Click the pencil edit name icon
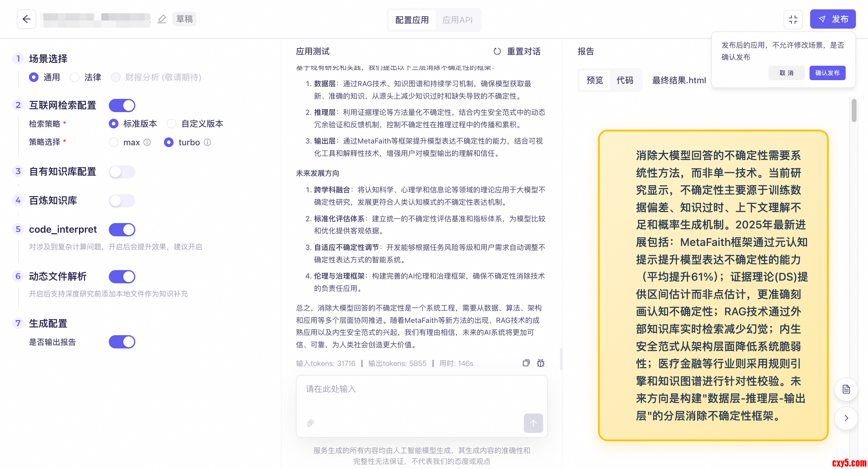The height and width of the screenshot is (469, 868). pyautogui.click(x=162, y=19)
